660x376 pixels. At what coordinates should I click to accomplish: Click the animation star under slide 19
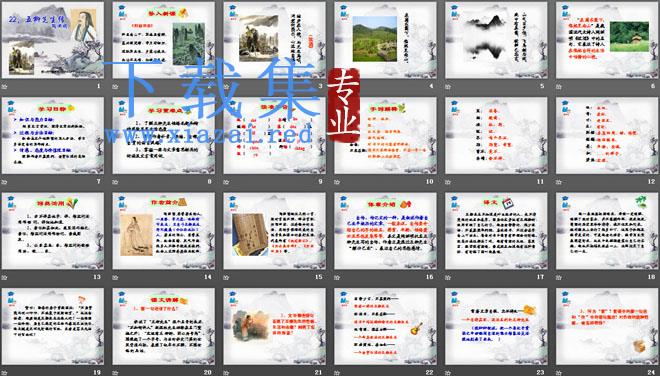tap(5, 373)
